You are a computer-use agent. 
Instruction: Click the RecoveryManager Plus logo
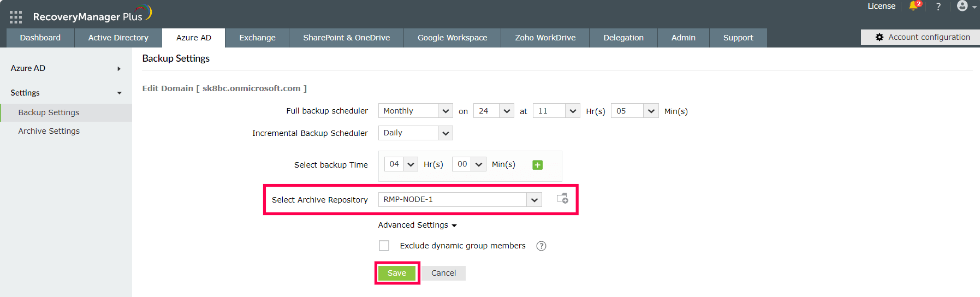pos(92,14)
